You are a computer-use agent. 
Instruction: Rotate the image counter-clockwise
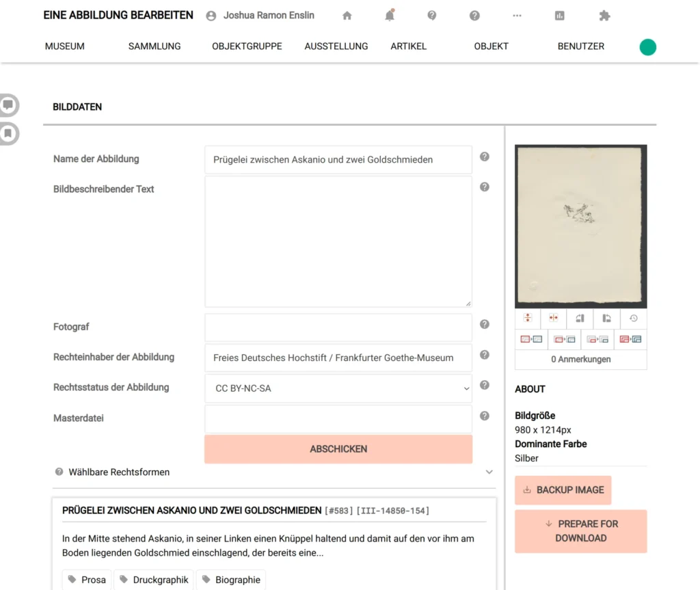pos(606,318)
